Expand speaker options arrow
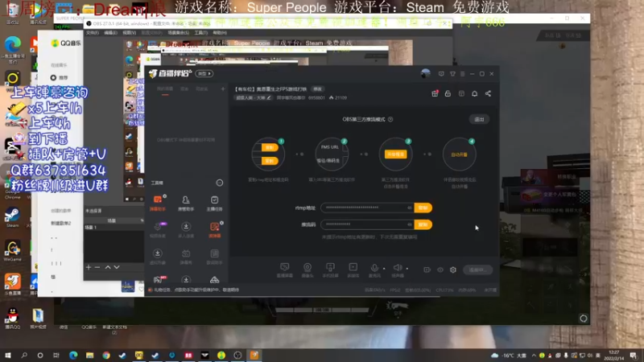 tap(407, 269)
